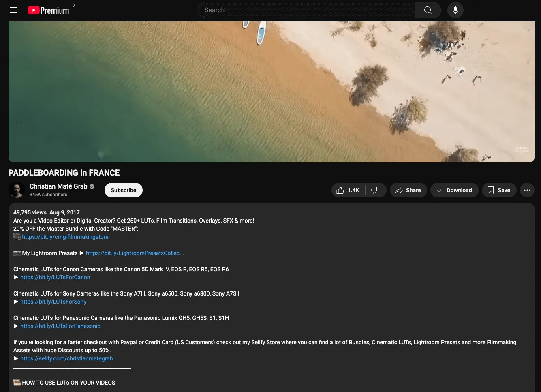Image resolution: width=541 pixels, height=392 pixels.
Task: Click the Cinematic LUTs for Canon line
Action: 121,269
